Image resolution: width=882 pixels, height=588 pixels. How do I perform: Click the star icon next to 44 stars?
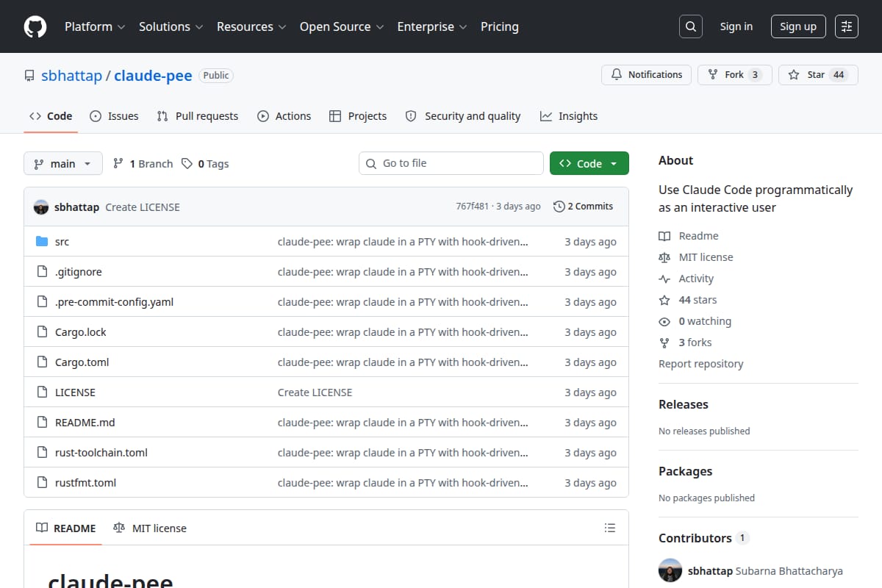(664, 300)
